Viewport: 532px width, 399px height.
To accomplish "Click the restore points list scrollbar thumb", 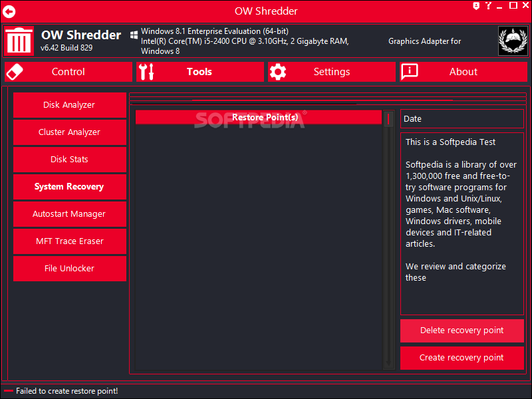I will coord(388,119).
